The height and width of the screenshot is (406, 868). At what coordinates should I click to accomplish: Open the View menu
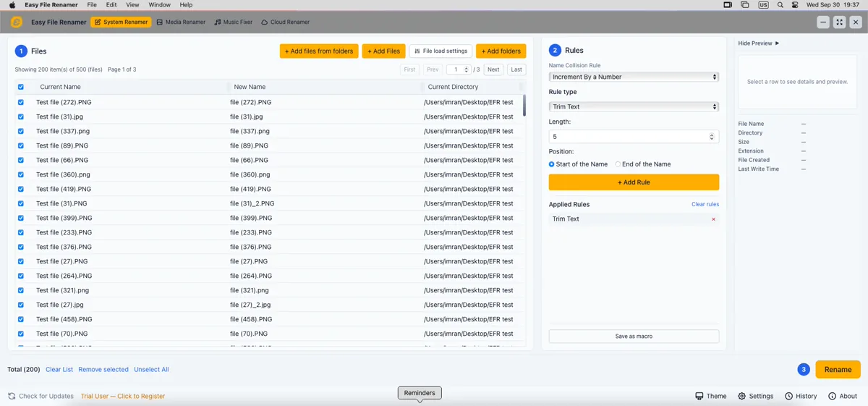click(132, 5)
